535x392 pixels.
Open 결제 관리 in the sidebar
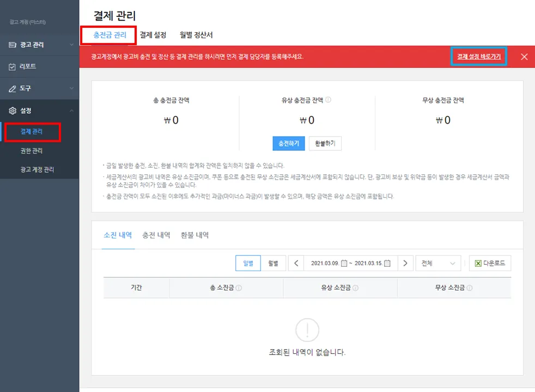click(x=32, y=132)
